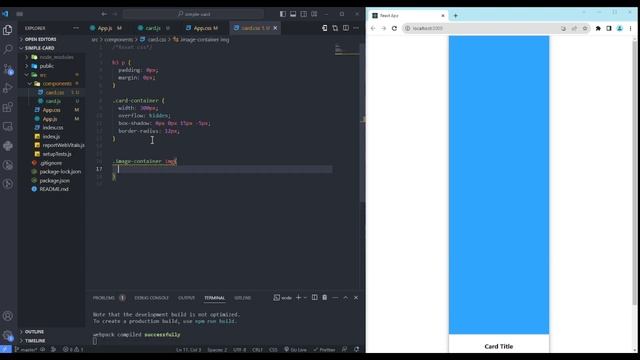This screenshot has width=640, height=360.
Task: Open setupTests.js in the file tree
Action: pyautogui.click(x=57, y=154)
